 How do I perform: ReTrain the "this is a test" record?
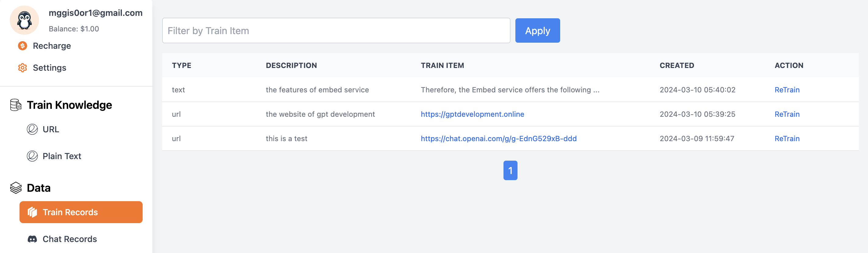click(x=787, y=138)
